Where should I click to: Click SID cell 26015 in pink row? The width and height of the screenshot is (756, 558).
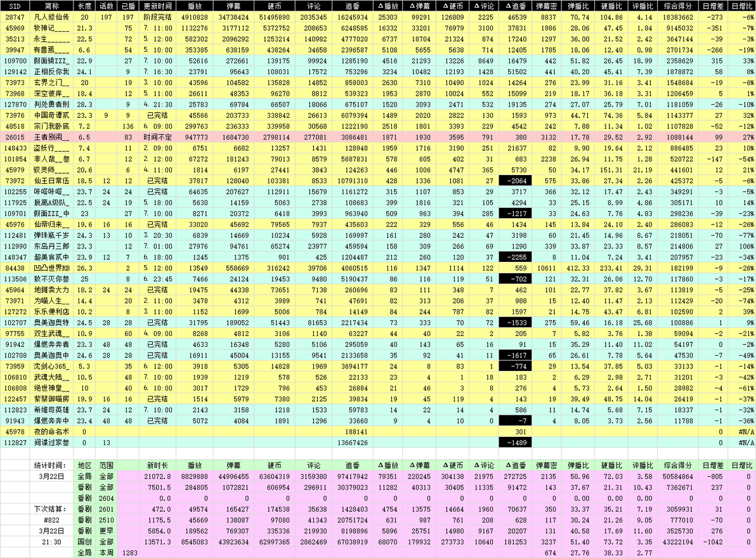tap(15, 138)
